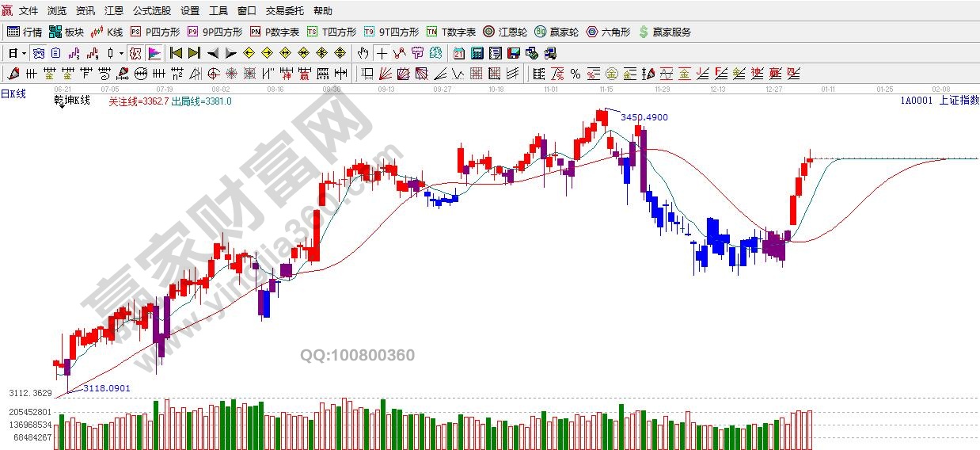The image size is (980, 450).
Task: Click the last green volume bar
Action: pos(777,434)
